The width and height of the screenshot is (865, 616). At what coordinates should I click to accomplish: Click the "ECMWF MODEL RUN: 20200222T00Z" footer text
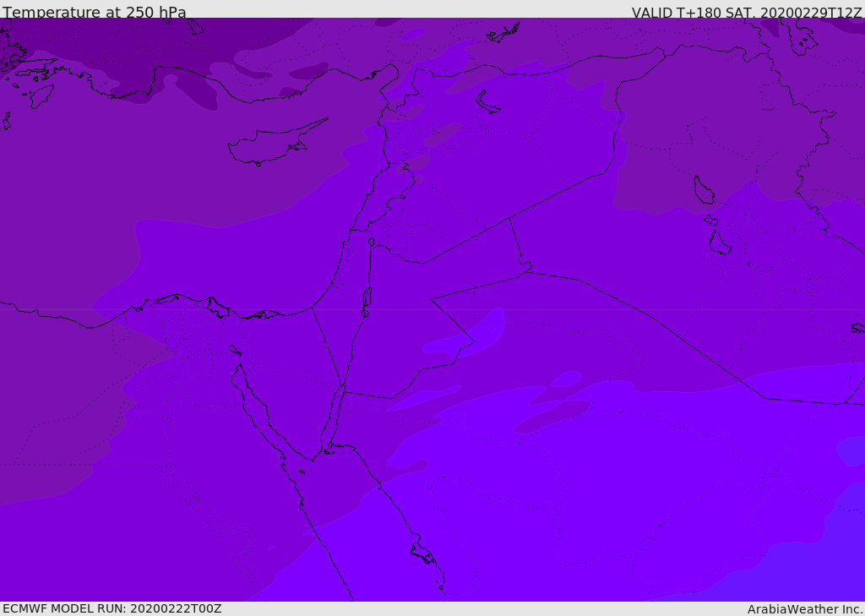click(x=112, y=608)
